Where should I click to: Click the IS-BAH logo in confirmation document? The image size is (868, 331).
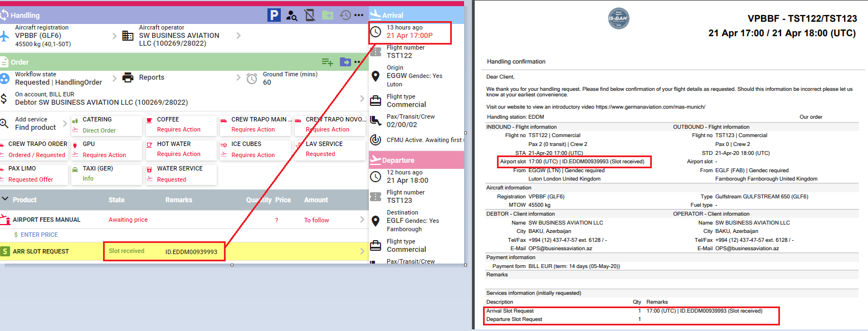tap(618, 19)
